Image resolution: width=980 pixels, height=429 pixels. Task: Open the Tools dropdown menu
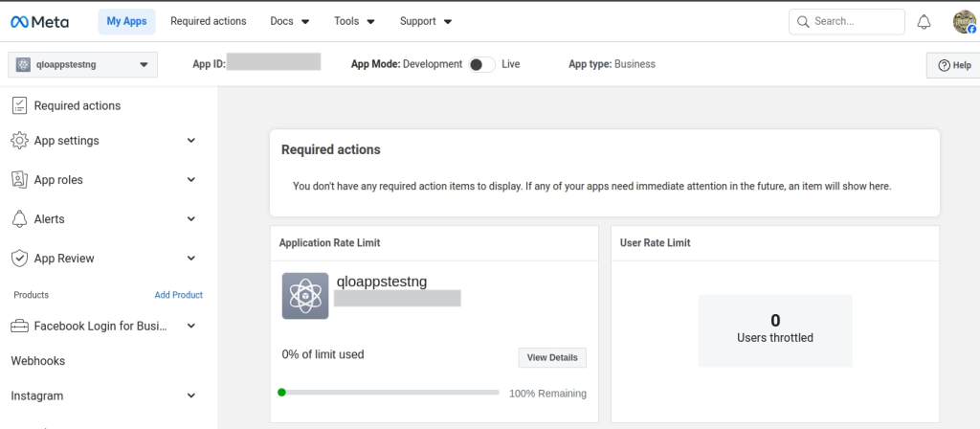pos(354,21)
